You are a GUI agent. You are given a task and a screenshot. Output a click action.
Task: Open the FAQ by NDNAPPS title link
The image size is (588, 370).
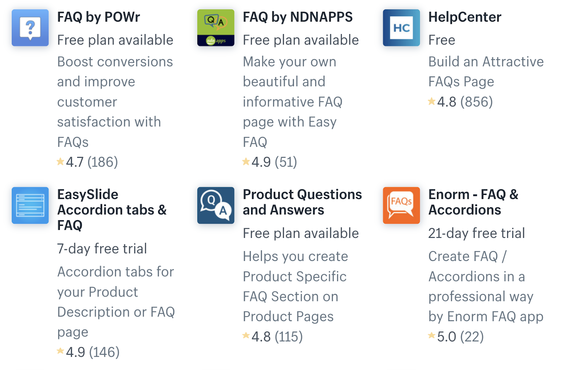(x=298, y=17)
